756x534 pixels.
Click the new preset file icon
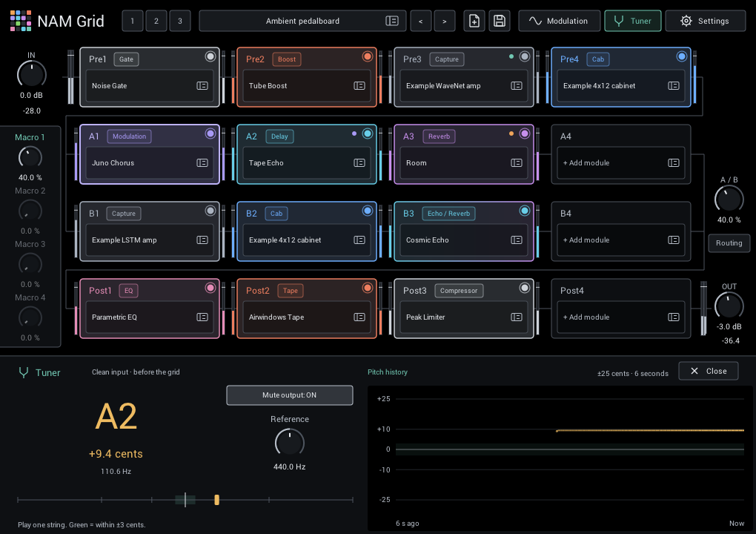[474, 22]
